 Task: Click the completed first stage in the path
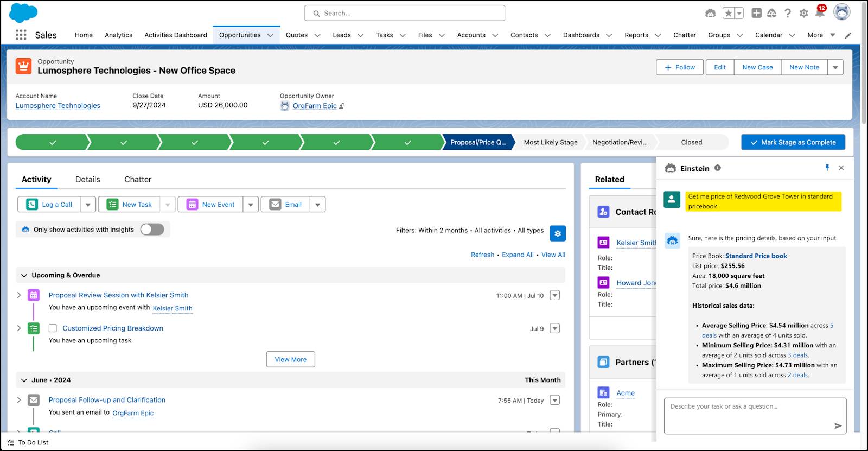(53, 142)
